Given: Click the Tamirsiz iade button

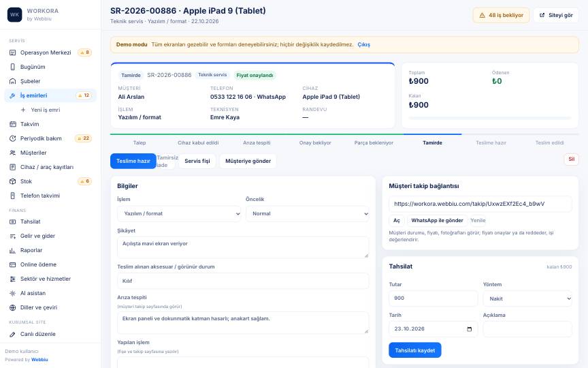Looking at the screenshot, I should (167, 161).
